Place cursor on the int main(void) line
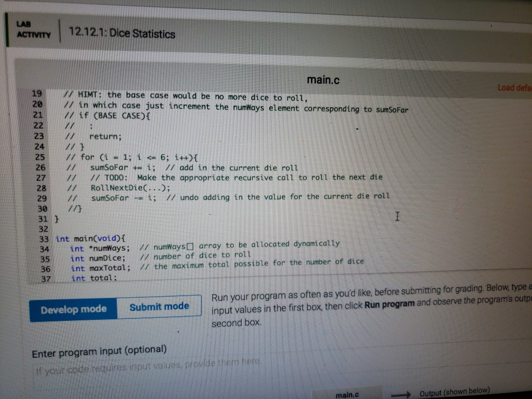532x399 pixels. pyautogui.click(x=95, y=237)
